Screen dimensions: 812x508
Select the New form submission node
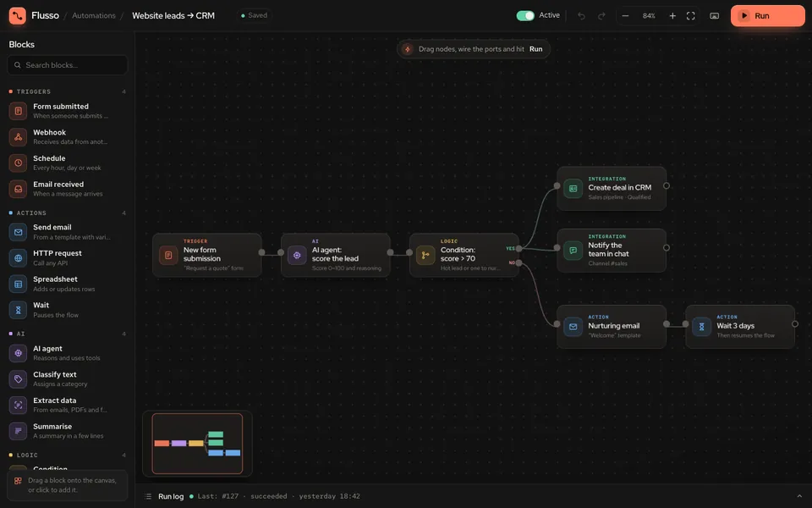207,255
